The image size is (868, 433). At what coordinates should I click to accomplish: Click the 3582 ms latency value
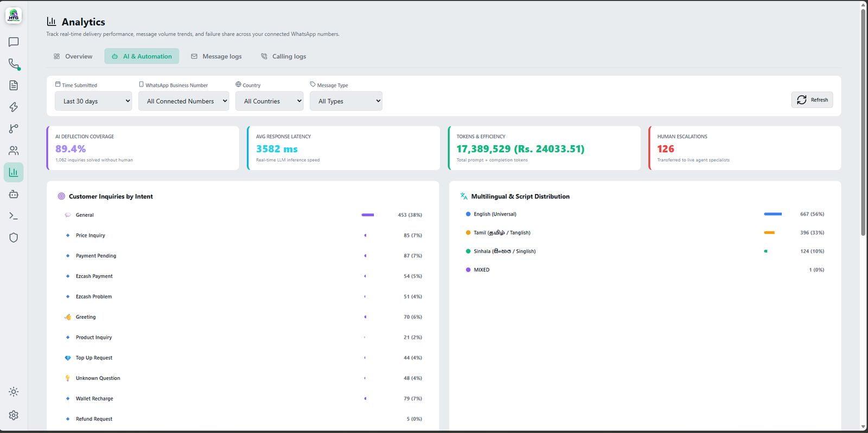click(277, 149)
